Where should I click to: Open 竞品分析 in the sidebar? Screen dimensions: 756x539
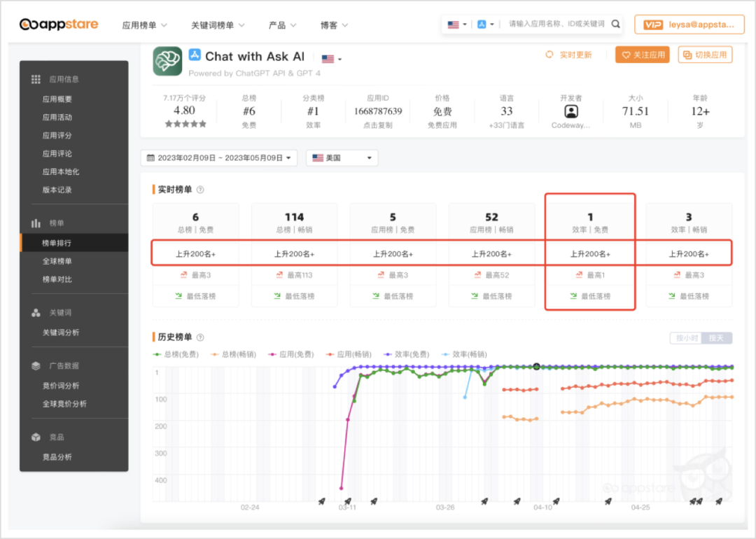(57, 457)
